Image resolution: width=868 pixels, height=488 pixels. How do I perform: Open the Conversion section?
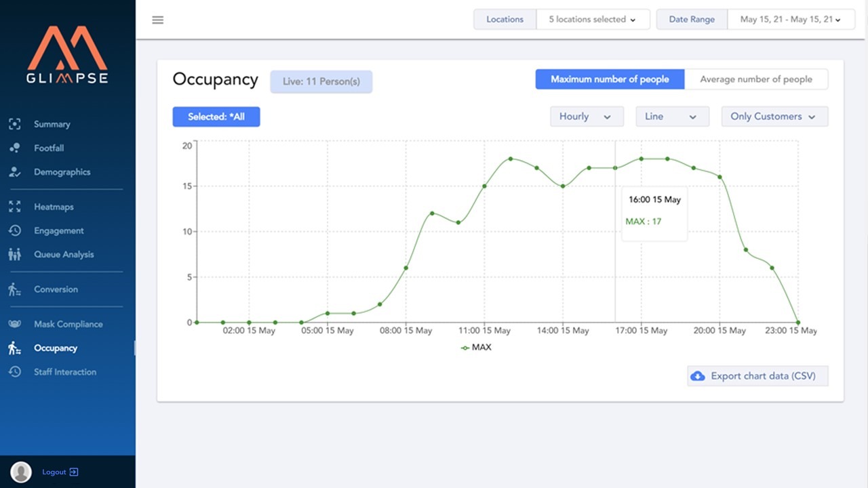pos(54,289)
